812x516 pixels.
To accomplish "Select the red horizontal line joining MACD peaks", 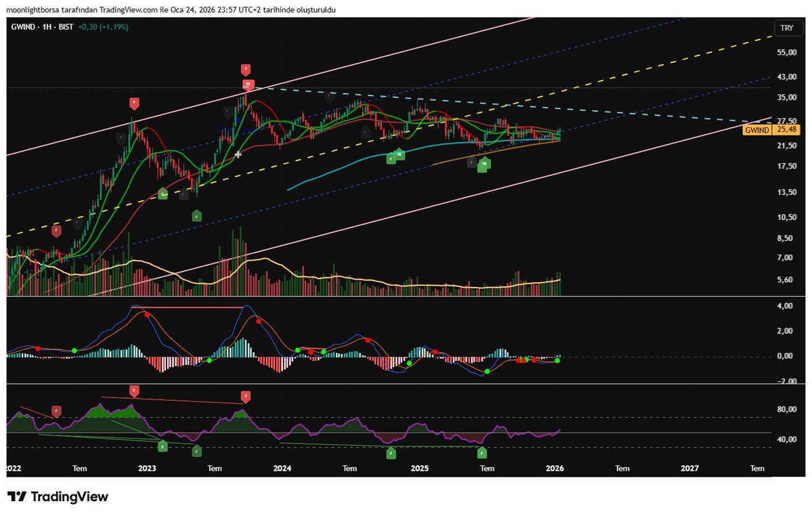I will click(x=187, y=307).
